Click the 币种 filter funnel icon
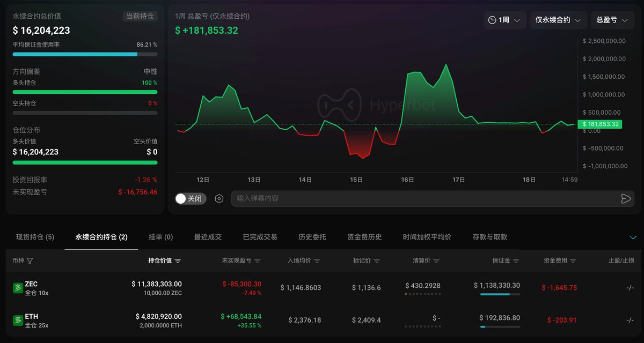The height and width of the screenshot is (343, 644). tap(30, 261)
